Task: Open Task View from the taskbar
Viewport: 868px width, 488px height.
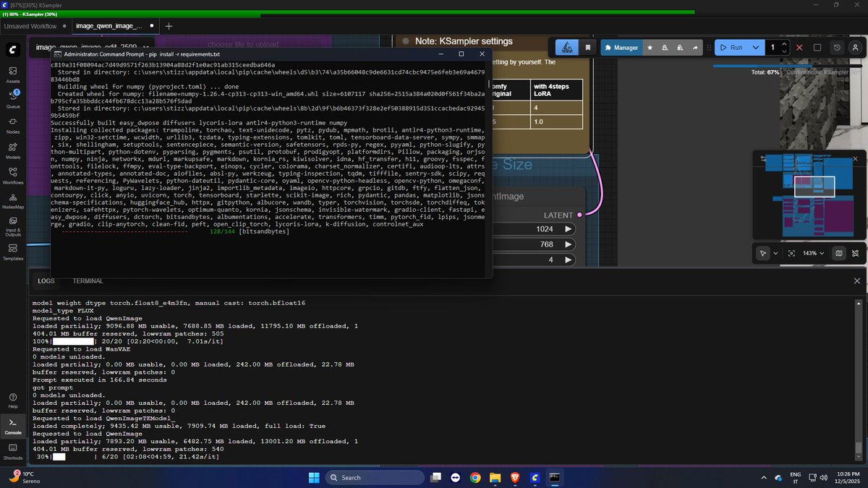Action: click(x=435, y=477)
